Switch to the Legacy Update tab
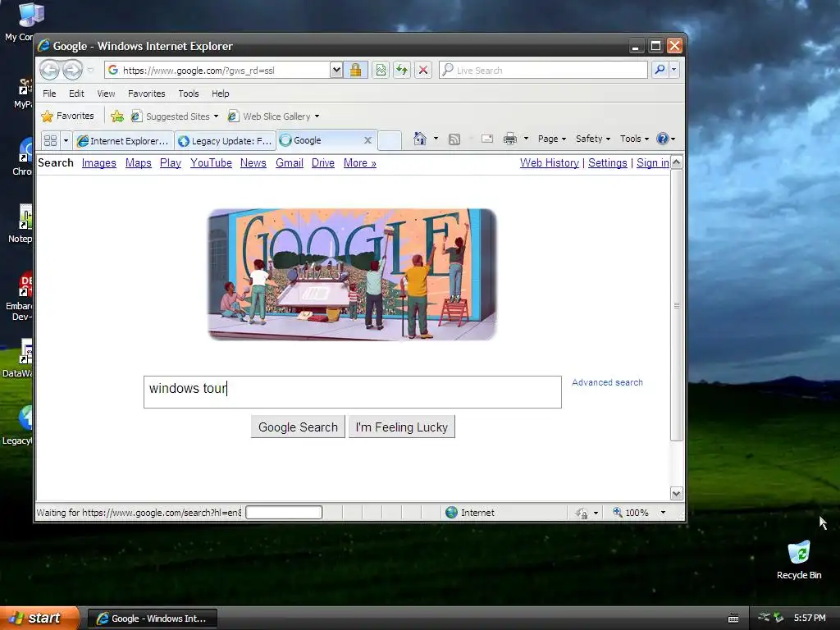This screenshot has width=840, height=630. coord(226,140)
